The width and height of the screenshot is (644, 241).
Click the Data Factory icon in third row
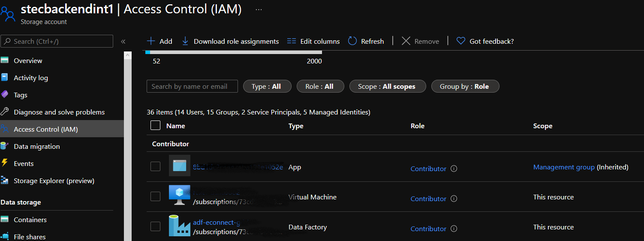(x=180, y=226)
